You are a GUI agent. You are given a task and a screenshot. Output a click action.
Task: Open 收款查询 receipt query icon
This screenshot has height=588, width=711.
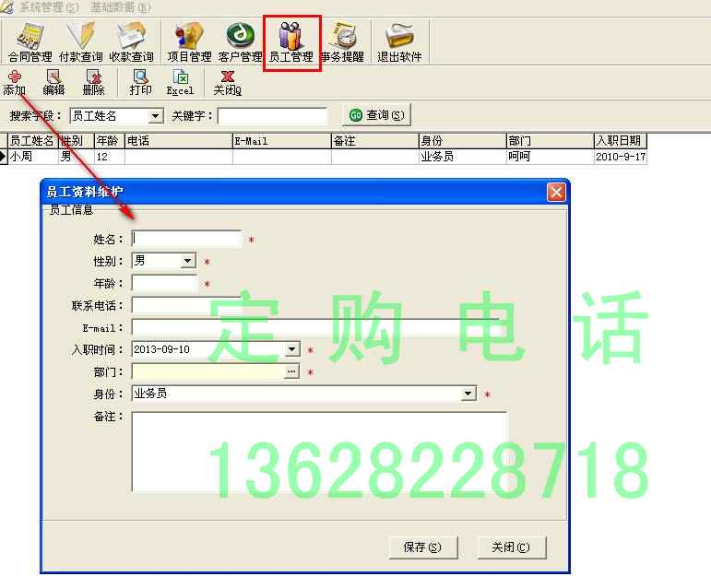(131, 42)
